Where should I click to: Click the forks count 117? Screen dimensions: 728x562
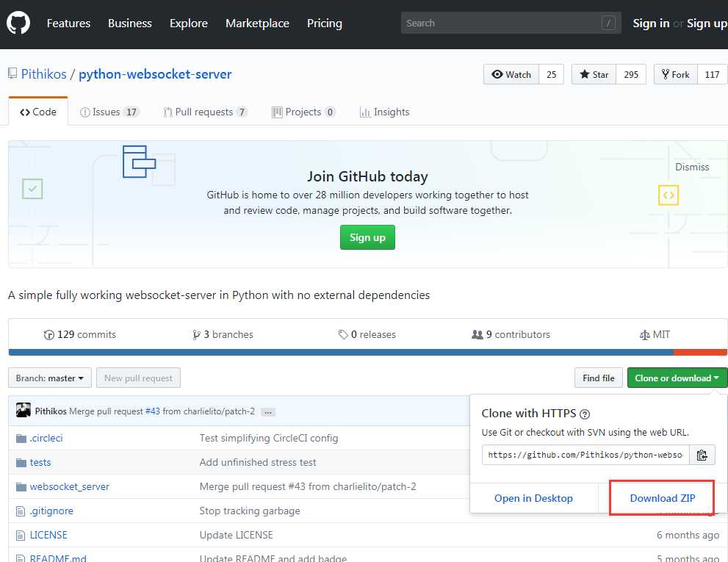coord(713,74)
